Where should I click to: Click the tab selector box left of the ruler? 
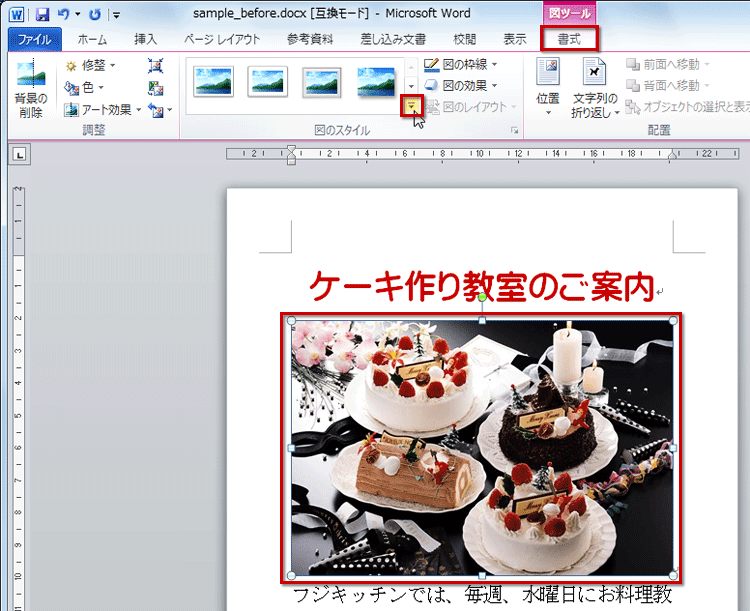coord(19,155)
